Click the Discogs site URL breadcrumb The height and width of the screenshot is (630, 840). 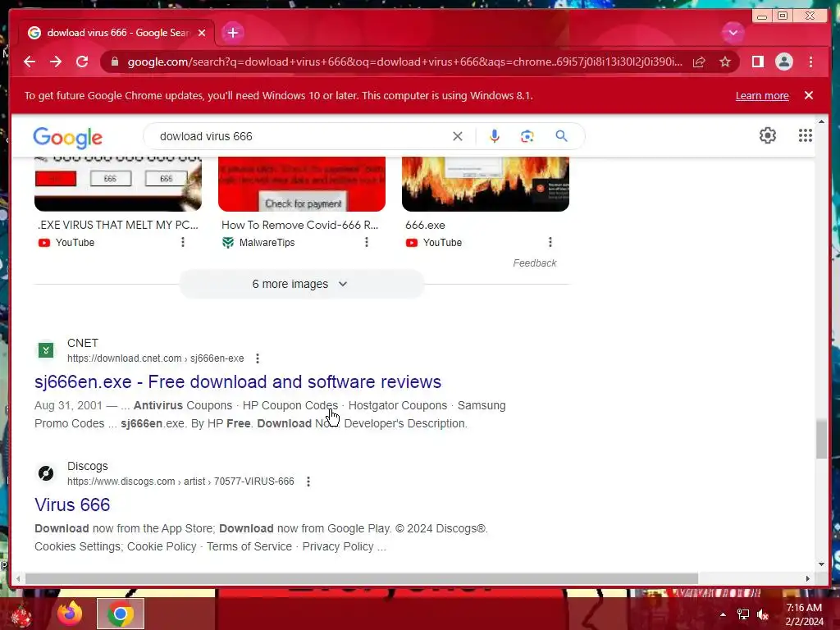pos(180,482)
